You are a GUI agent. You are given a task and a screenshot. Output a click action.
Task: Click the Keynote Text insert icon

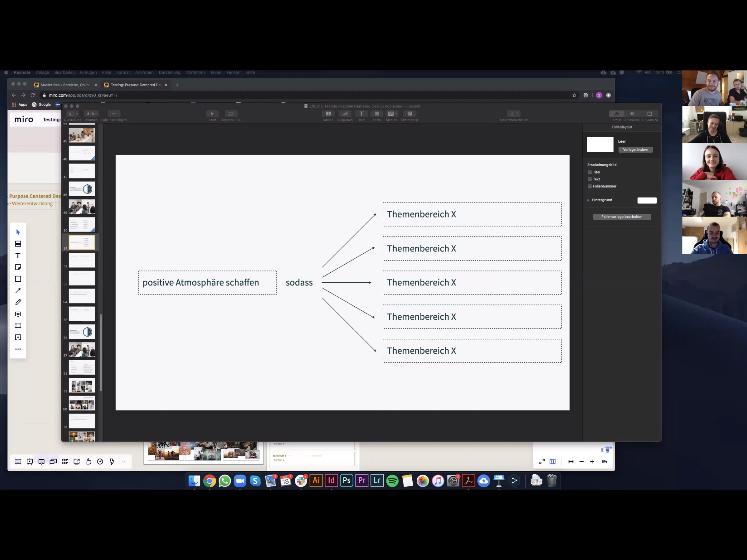coord(361,114)
